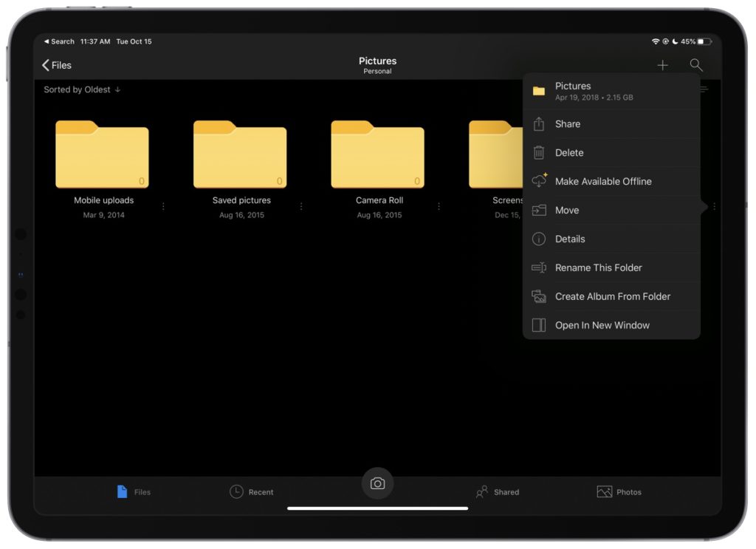Switch to the Shared tab
The width and height of the screenshot is (756, 549).
tap(498, 491)
